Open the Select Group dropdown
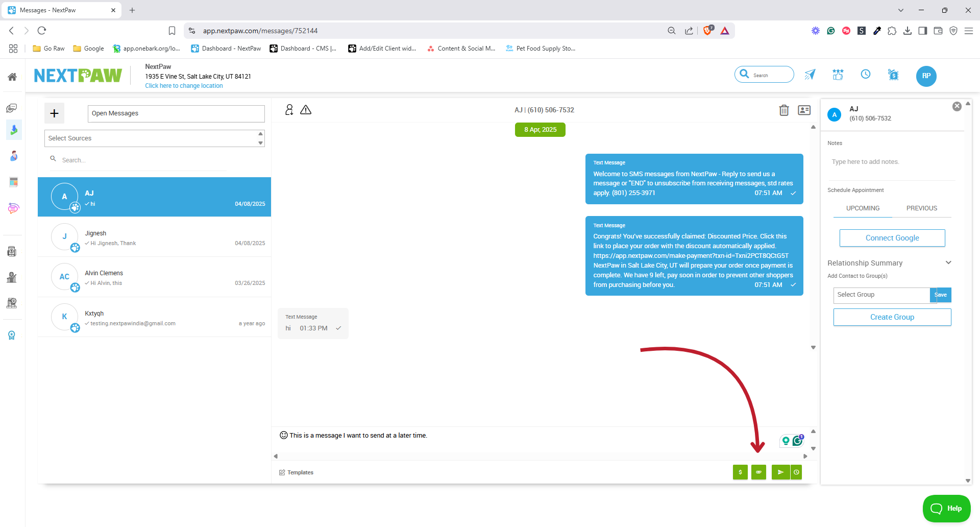Image resolution: width=980 pixels, height=527 pixels. pos(881,295)
